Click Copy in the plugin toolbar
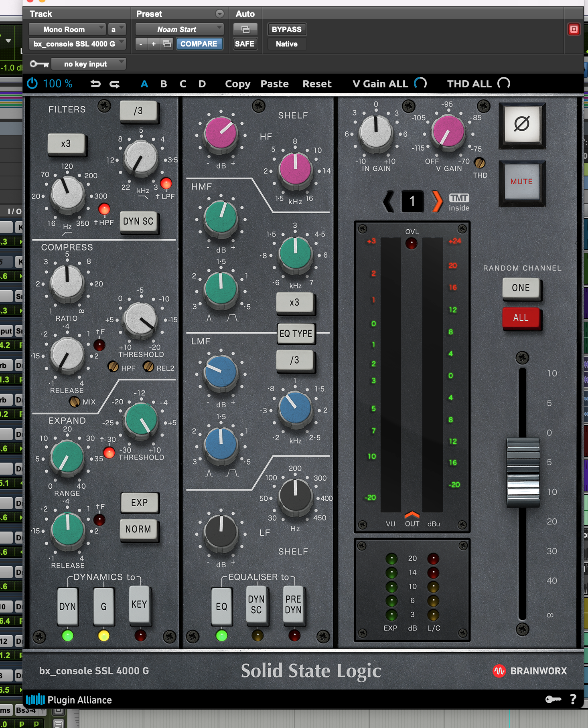Viewport: 588px width, 728px height. [x=237, y=84]
